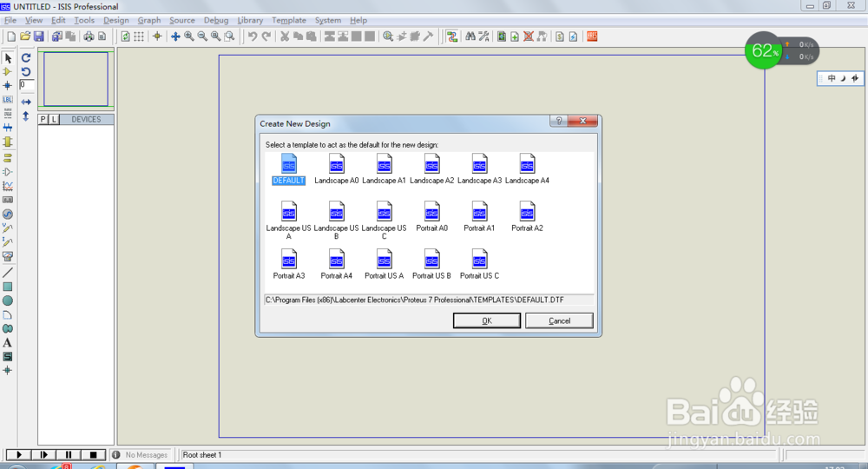Select the Buses Mode tool
The width and height of the screenshot is (868, 469).
[8, 128]
